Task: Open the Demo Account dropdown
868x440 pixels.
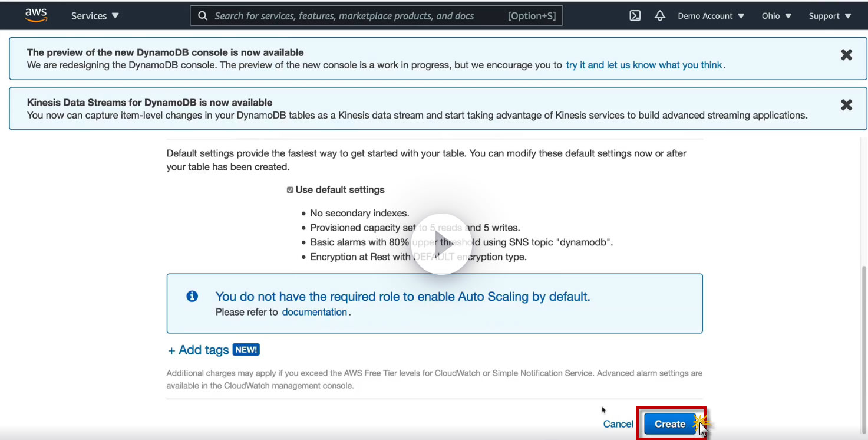Action: (x=711, y=16)
